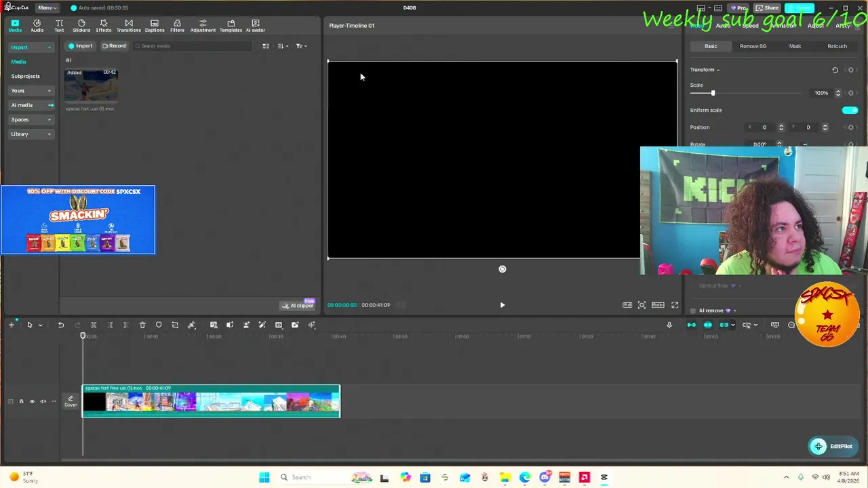Select Media in the left sidebar

point(18,62)
